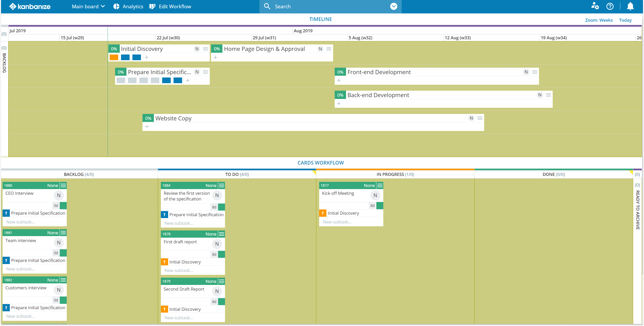Viewport: 644px width, 326px height.
Task: Open Prepare Initial Specification parent link on CEO Interview
Action: coord(38,213)
